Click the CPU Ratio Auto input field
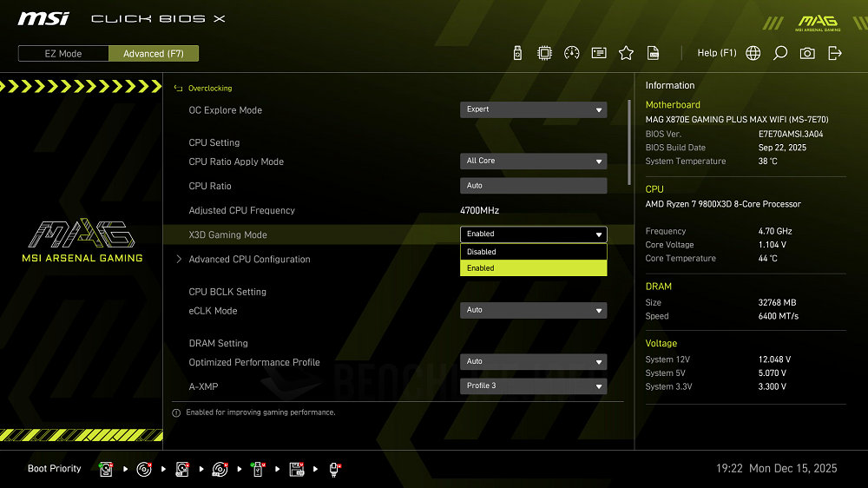The height and width of the screenshot is (488, 868). coord(533,186)
